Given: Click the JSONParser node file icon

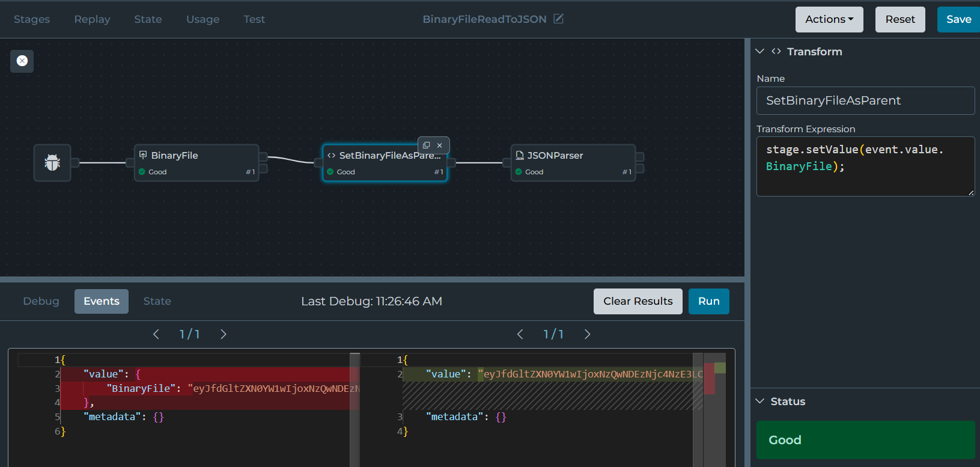Looking at the screenshot, I should coord(520,155).
